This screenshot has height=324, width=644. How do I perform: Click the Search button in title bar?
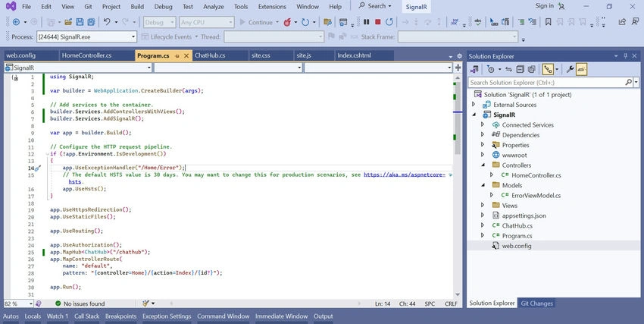pyautogui.click(x=374, y=6)
